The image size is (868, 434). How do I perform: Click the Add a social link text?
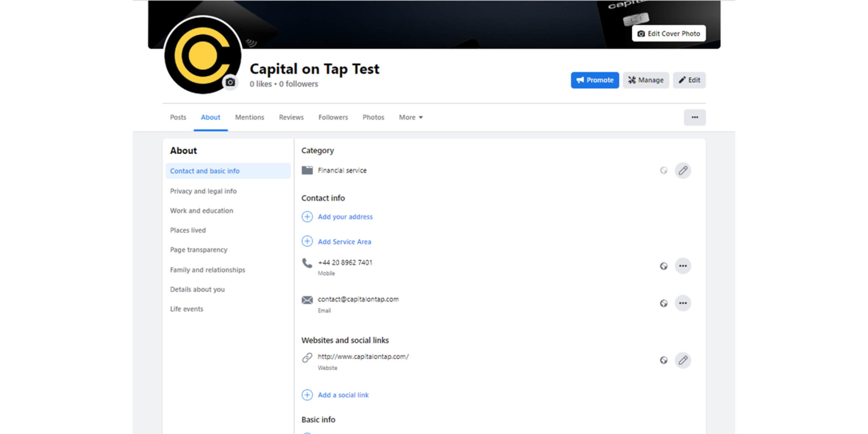click(x=343, y=395)
